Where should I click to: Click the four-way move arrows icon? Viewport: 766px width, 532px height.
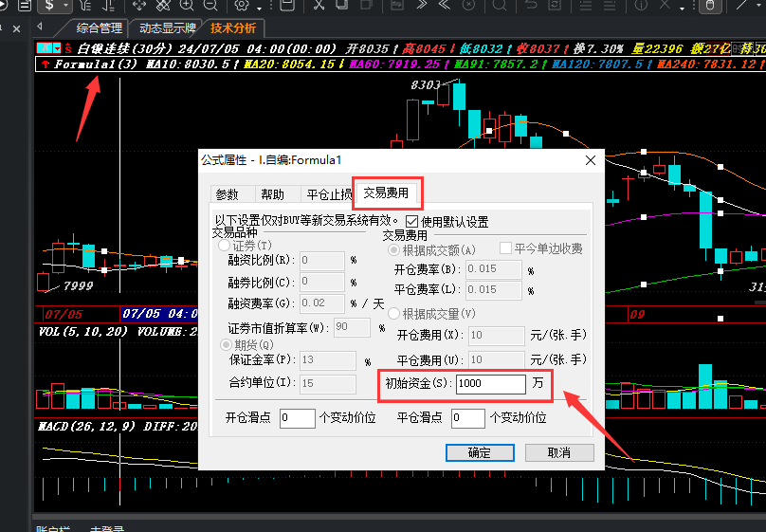139,6
